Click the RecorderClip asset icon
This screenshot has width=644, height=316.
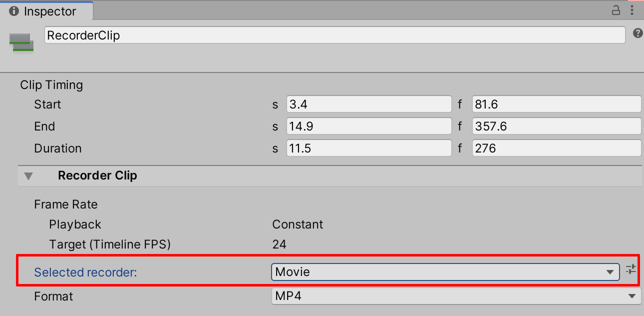tap(21, 42)
